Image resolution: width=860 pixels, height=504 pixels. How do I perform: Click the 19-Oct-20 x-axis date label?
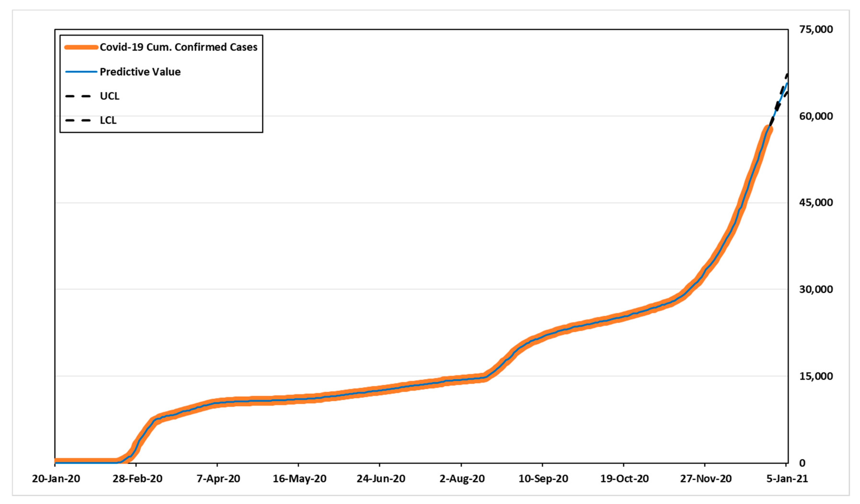(x=624, y=479)
